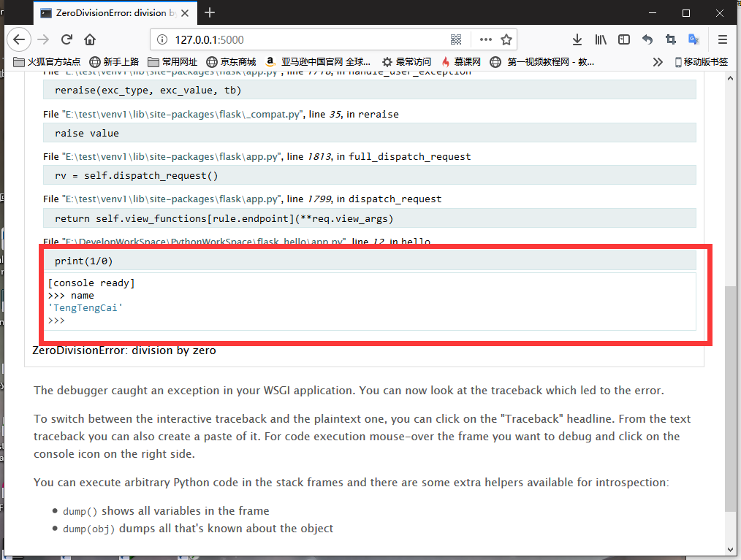Open the 移动版书签 mobile bookmarks folder
The height and width of the screenshot is (560, 741).
pyautogui.click(x=702, y=62)
